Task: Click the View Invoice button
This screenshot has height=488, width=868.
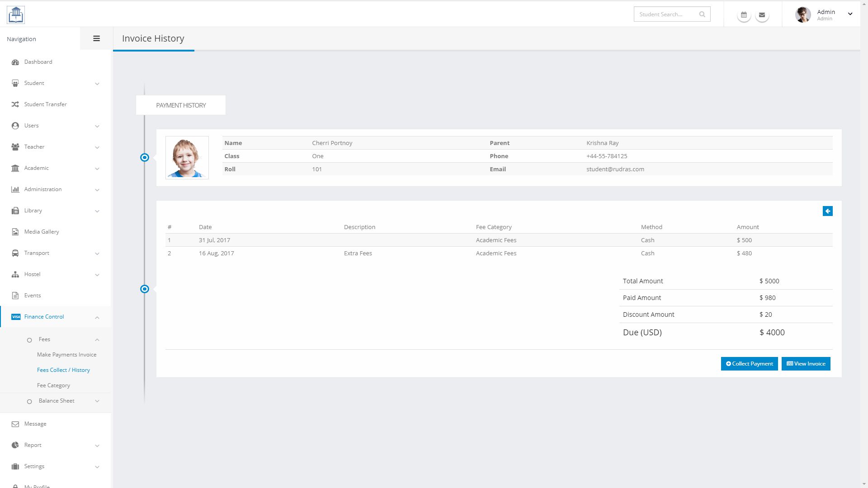Action: coord(806,364)
